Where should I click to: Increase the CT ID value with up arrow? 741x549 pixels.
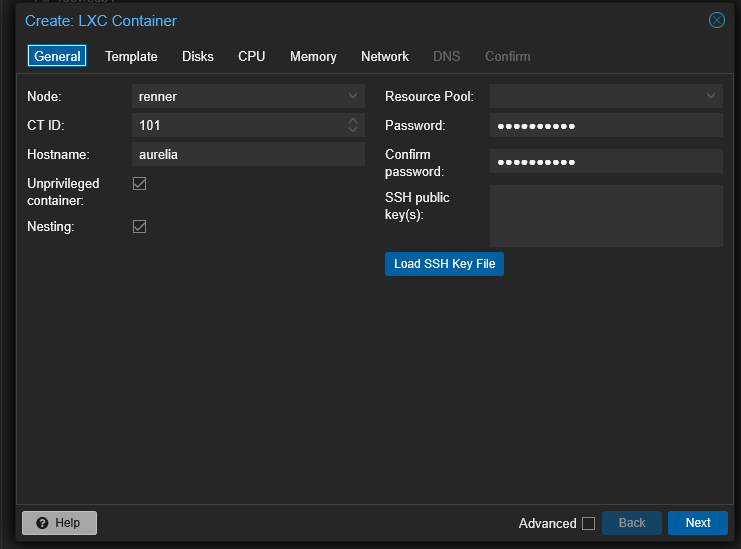pyautogui.click(x=353, y=120)
